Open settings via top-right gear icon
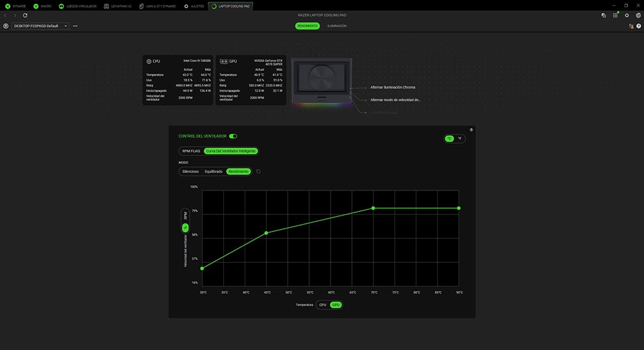The height and width of the screenshot is (350, 644). click(x=627, y=15)
